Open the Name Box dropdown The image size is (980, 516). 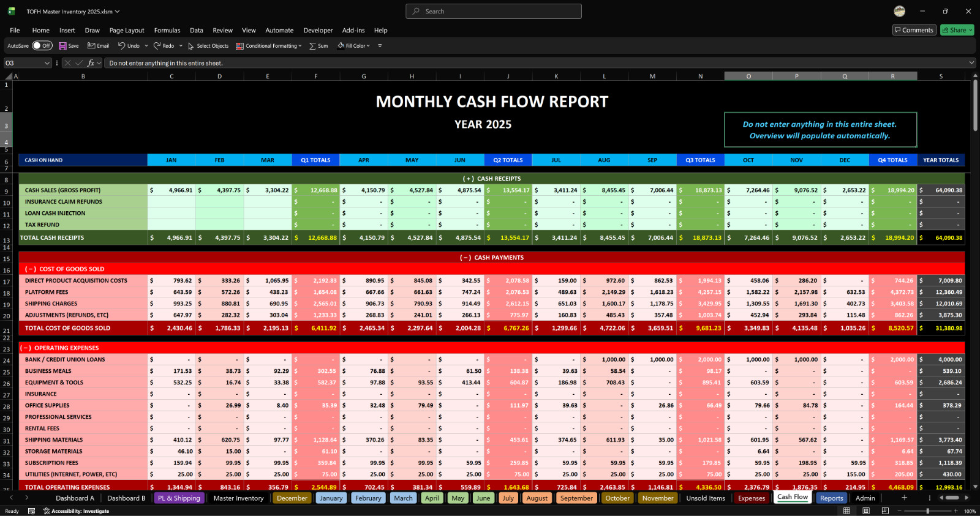(x=47, y=63)
